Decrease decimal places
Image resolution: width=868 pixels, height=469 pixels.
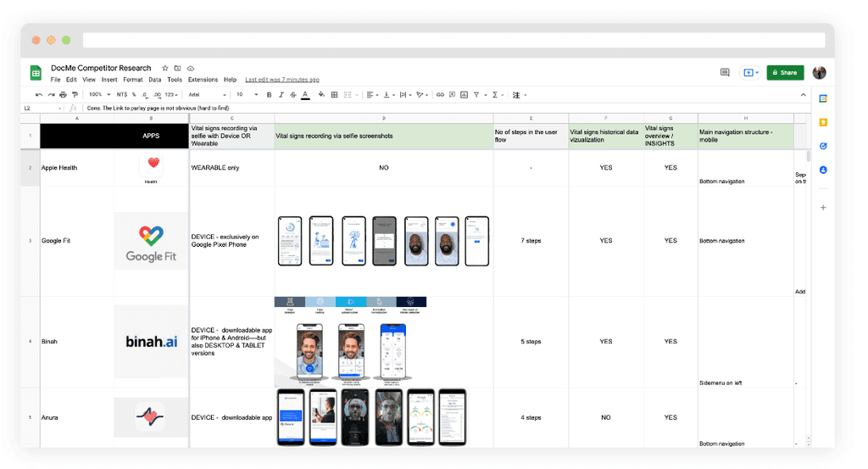tap(145, 95)
